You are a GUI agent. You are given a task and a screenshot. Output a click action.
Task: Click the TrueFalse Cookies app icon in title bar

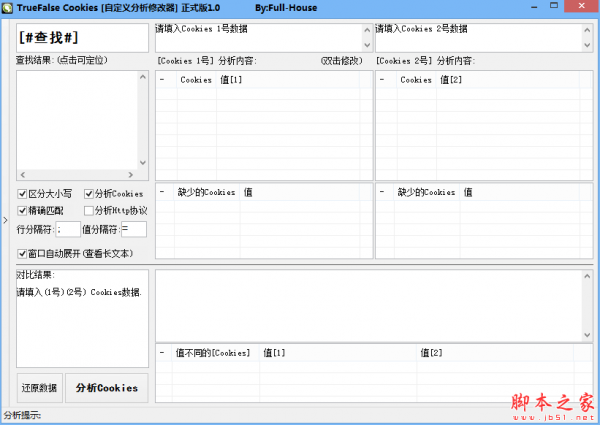pyautogui.click(x=7, y=8)
